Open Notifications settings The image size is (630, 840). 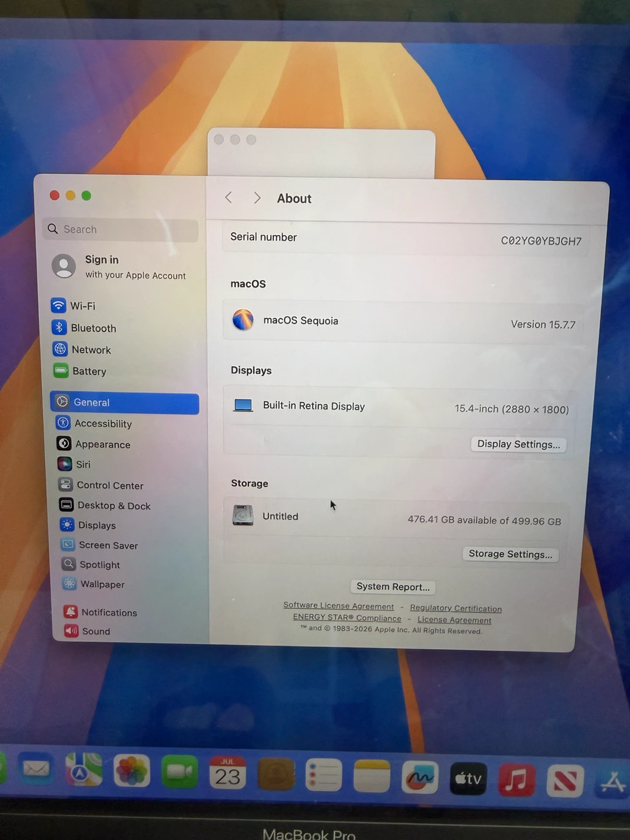(101, 612)
